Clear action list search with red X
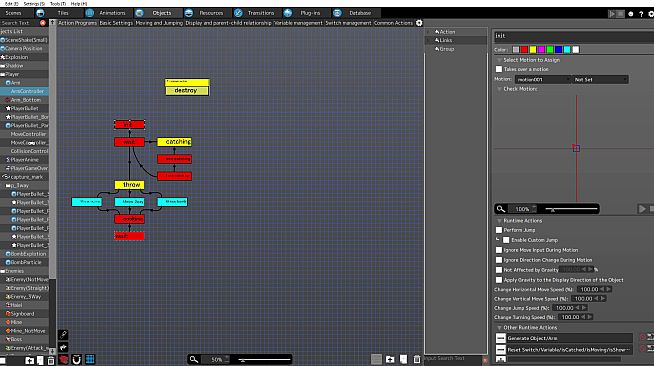 click(485, 360)
